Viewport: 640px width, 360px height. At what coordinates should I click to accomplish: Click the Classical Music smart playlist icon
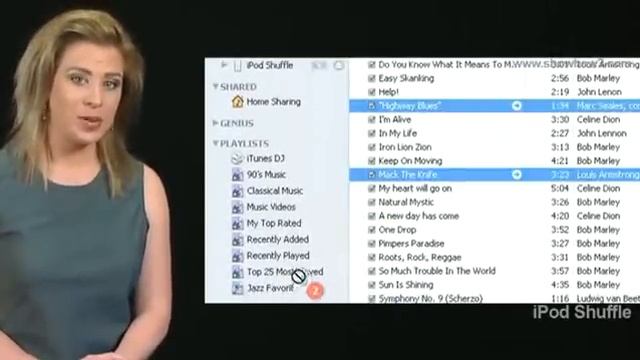click(238, 191)
